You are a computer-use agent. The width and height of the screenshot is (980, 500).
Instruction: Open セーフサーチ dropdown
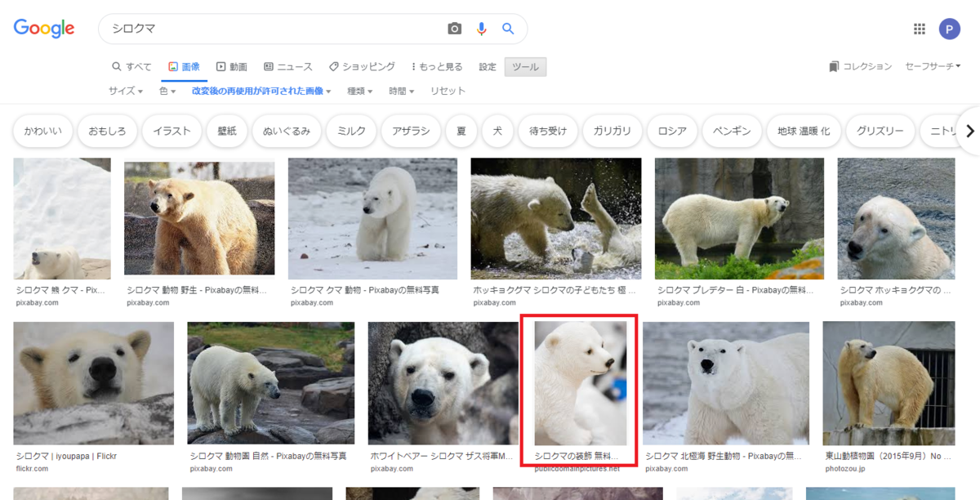(x=933, y=66)
